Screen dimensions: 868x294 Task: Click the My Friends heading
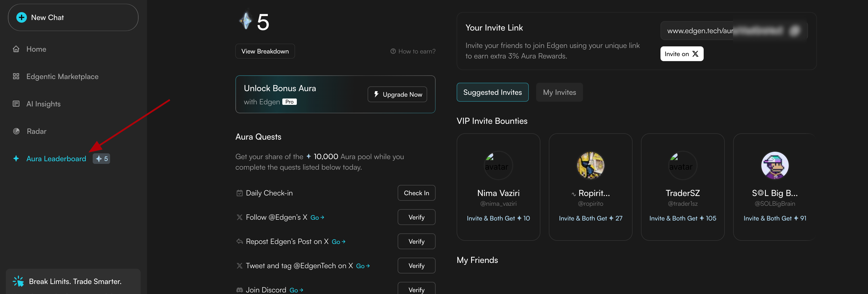click(477, 260)
